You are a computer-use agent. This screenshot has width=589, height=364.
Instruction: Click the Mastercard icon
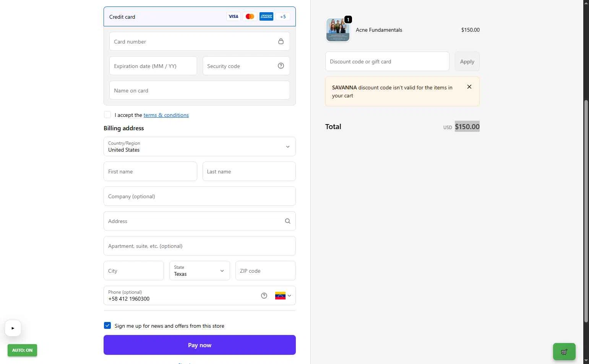coord(250,16)
